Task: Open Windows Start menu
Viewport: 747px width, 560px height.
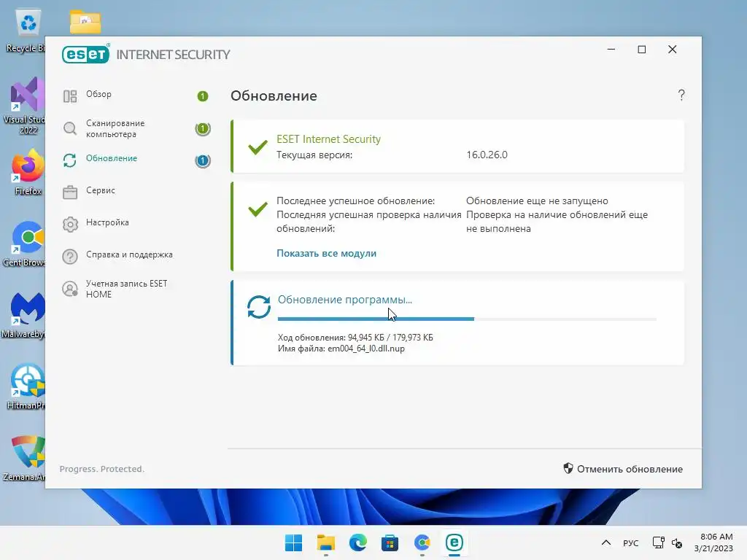Action: (x=293, y=542)
